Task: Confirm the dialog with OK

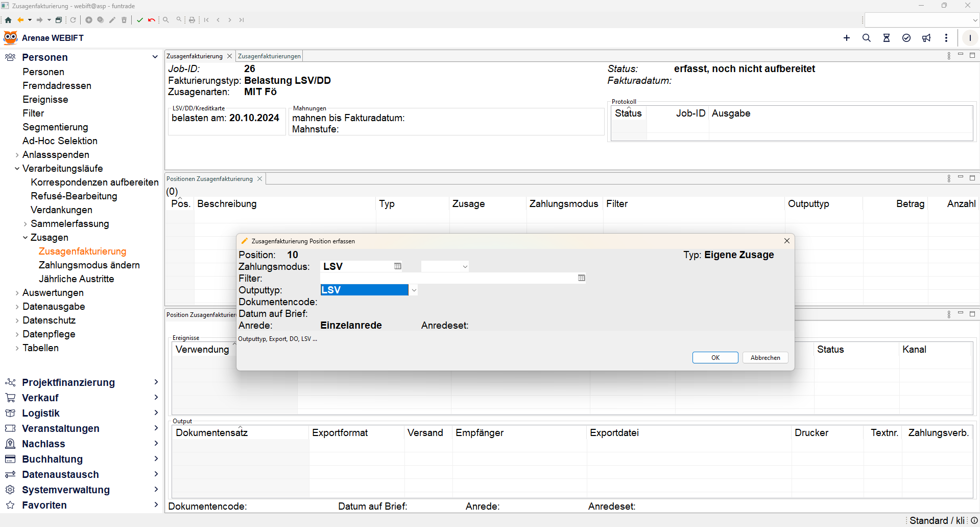Action: (715, 358)
